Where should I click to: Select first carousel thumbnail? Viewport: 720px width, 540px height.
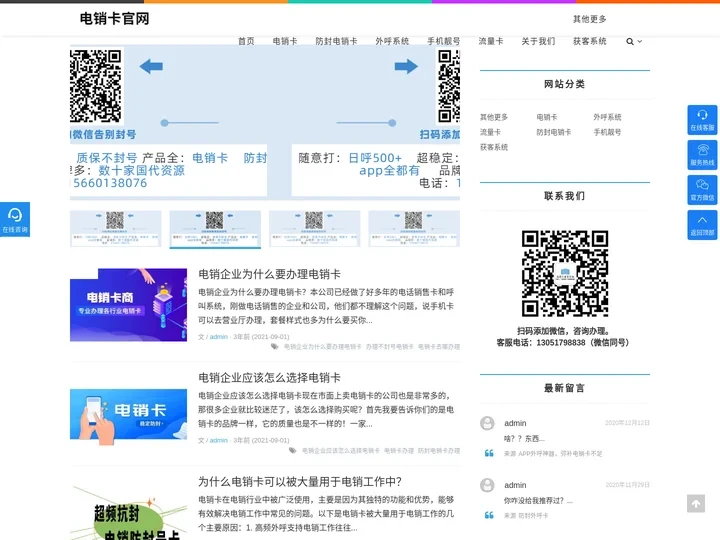point(116,229)
